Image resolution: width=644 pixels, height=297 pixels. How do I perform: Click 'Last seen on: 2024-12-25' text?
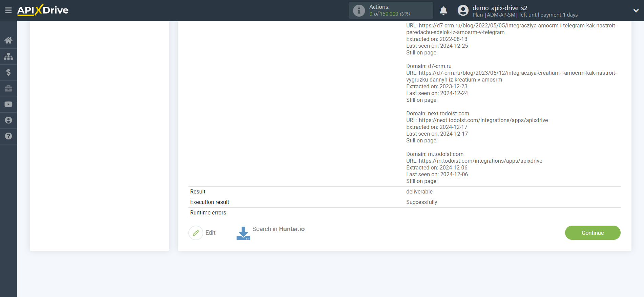pos(437,46)
